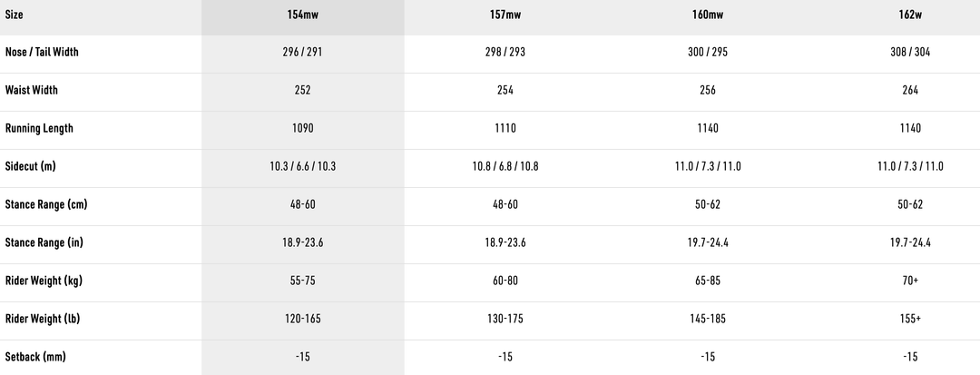980x375 pixels.
Task: Click the 70+ rider weight cell
Action: 910,281
